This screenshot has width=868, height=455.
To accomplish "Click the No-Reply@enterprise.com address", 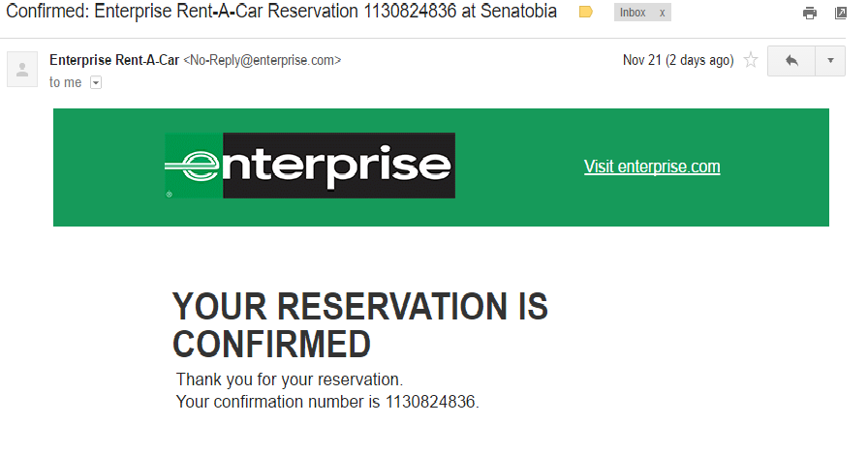I will pyautogui.click(x=262, y=60).
